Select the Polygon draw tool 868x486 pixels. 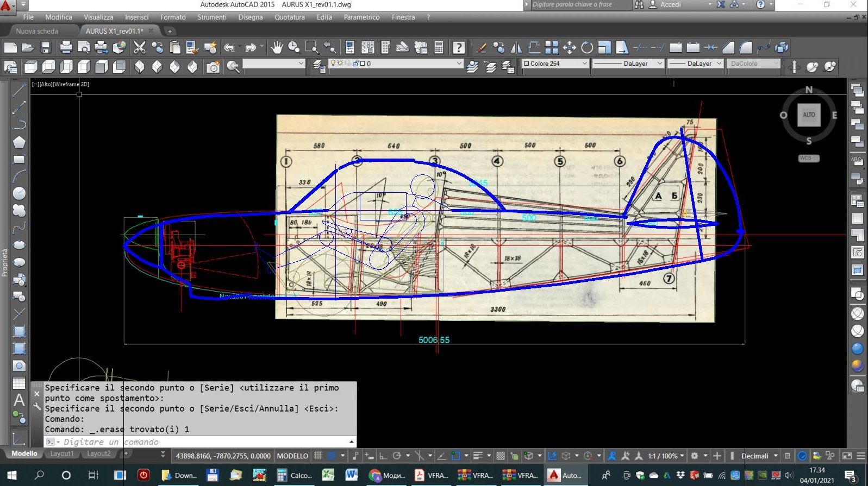19,142
